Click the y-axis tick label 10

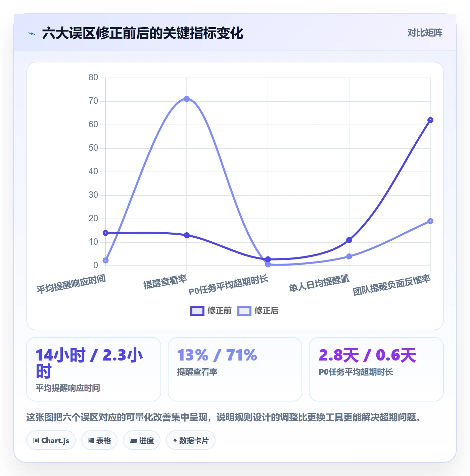[93, 242]
